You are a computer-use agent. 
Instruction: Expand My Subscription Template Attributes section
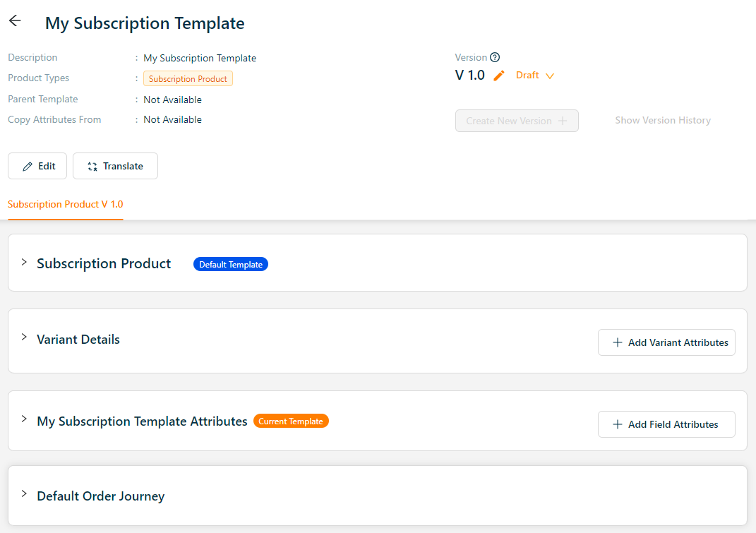coord(24,419)
